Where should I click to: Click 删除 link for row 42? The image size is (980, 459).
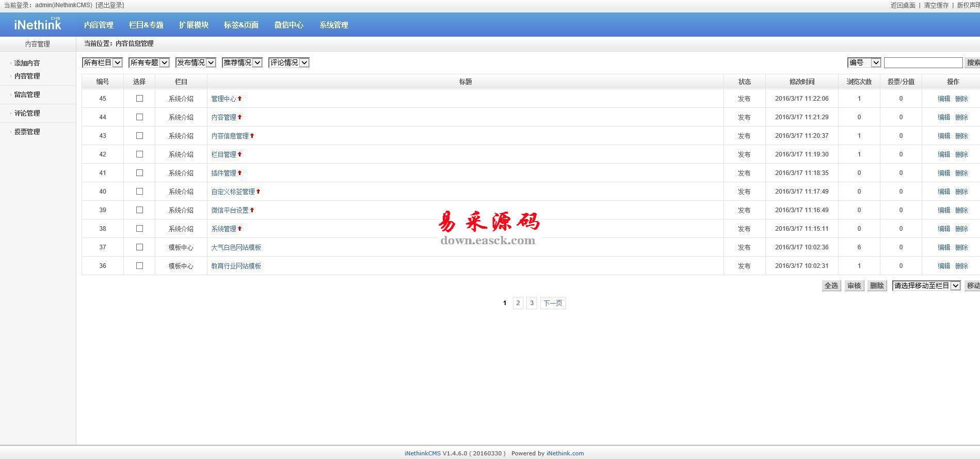pyautogui.click(x=961, y=154)
